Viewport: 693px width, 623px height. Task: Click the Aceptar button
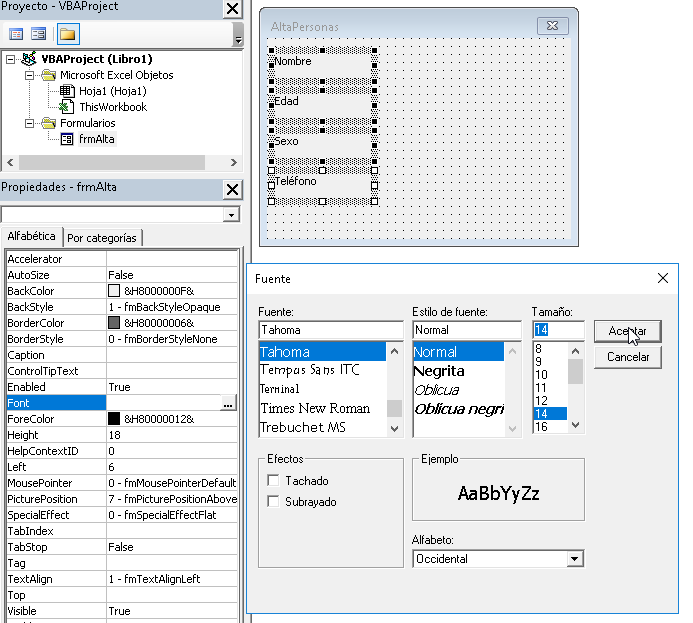pyautogui.click(x=628, y=331)
